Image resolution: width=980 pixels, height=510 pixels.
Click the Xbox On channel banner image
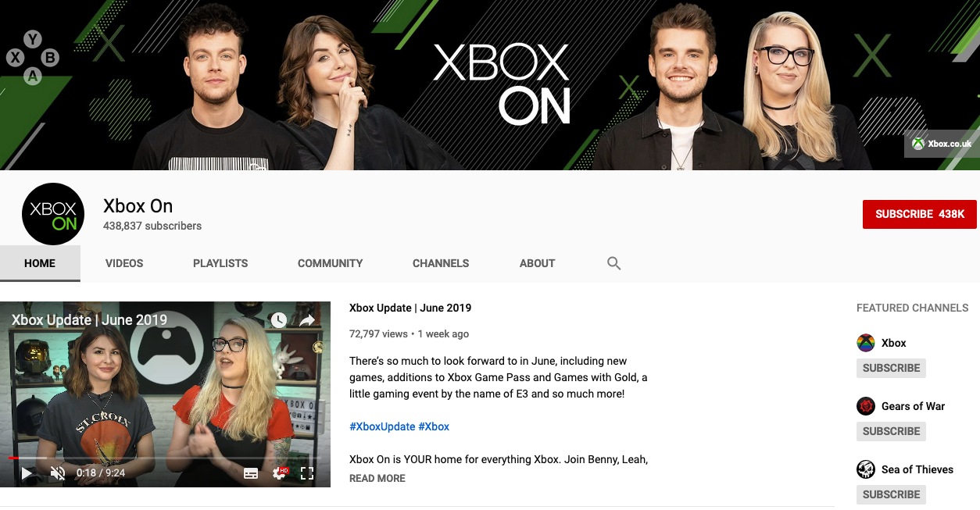[490, 85]
